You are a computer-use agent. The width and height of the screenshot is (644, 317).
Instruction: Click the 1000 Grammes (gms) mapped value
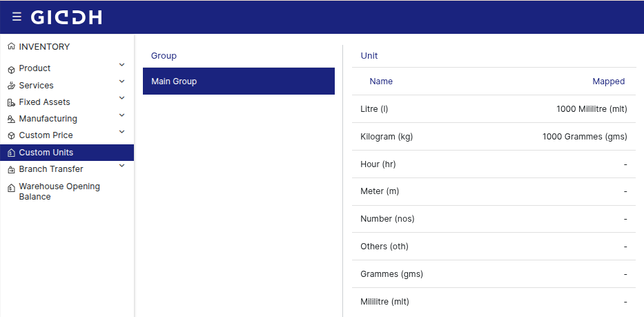click(x=585, y=137)
